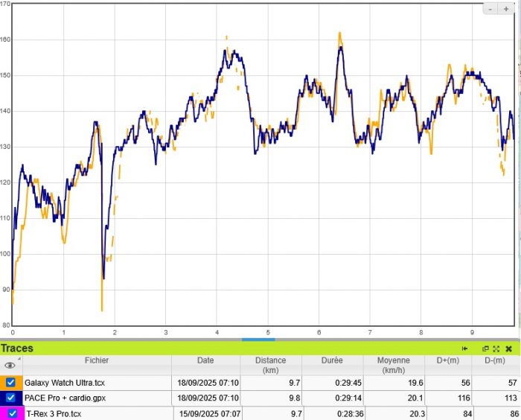
Task: Sort by Distance (km) column header
Action: [x=270, y=365]
